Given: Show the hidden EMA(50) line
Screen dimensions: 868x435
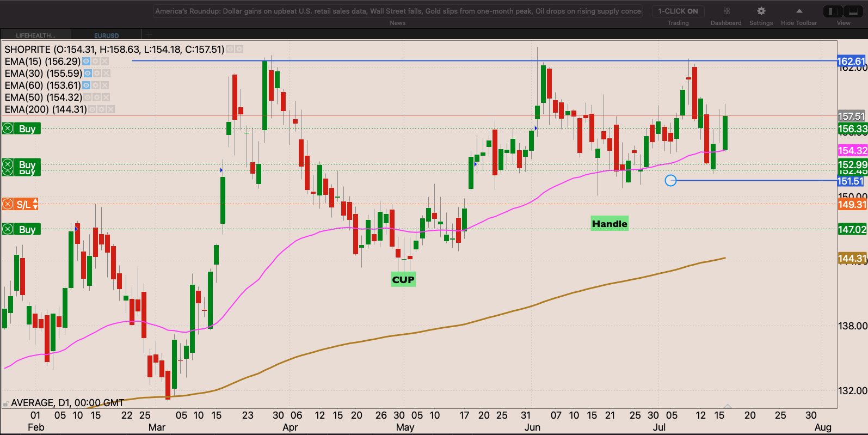Looking at the screenshot, I should 88,97.
